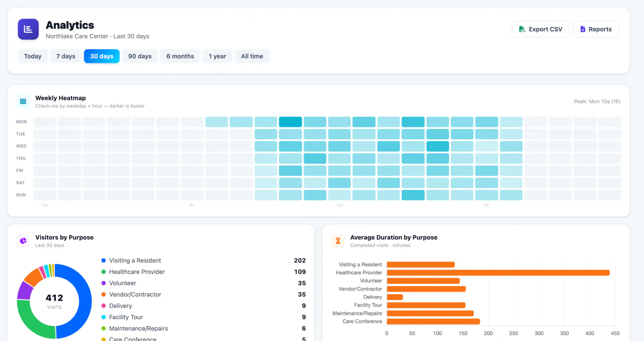Click the Maintenance/Repairs duration bar
This screenshot has height=341, width=644.
tap(430, 313)
